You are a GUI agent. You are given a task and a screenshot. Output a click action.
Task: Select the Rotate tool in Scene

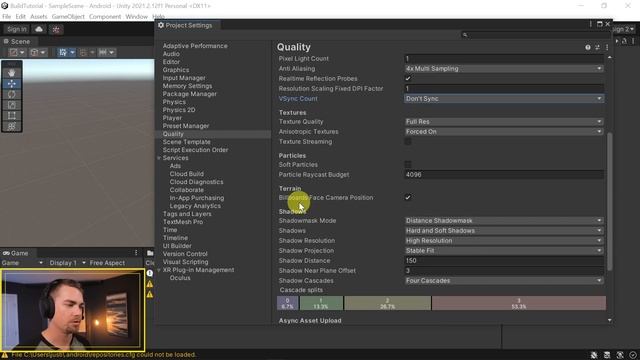point(11,94)
